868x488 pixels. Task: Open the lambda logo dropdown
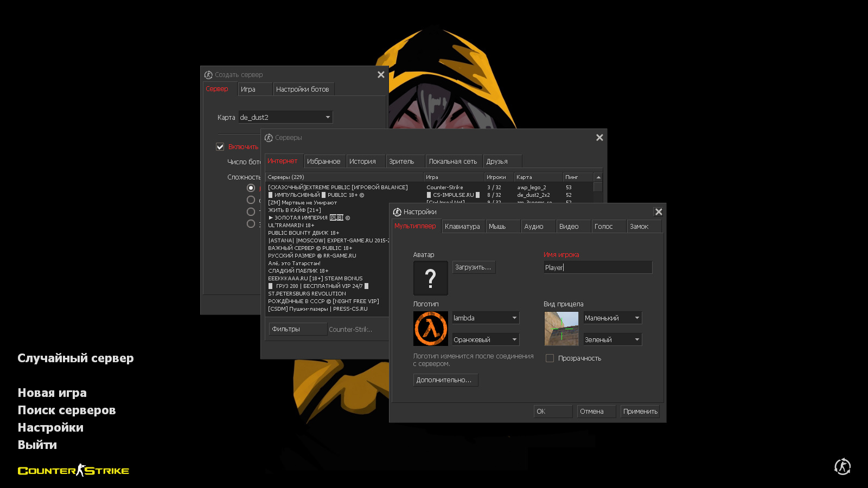(485, 318)
